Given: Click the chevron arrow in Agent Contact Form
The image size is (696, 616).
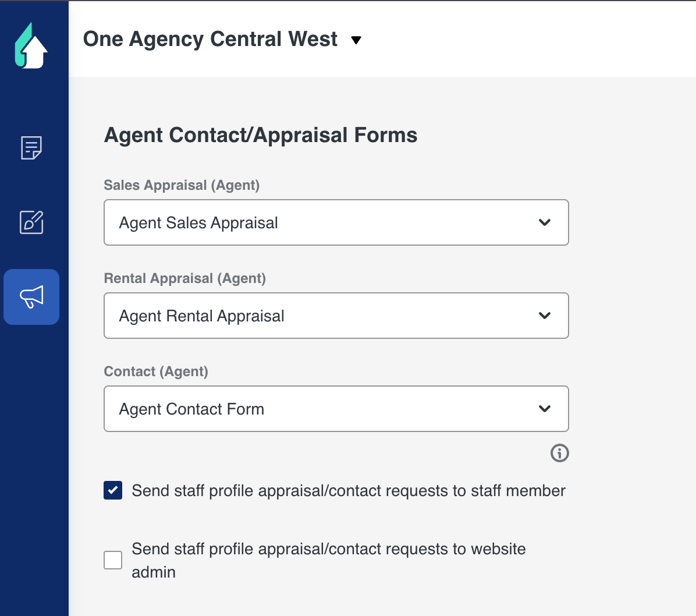Looking at the screenshot, I should (545, 409).
